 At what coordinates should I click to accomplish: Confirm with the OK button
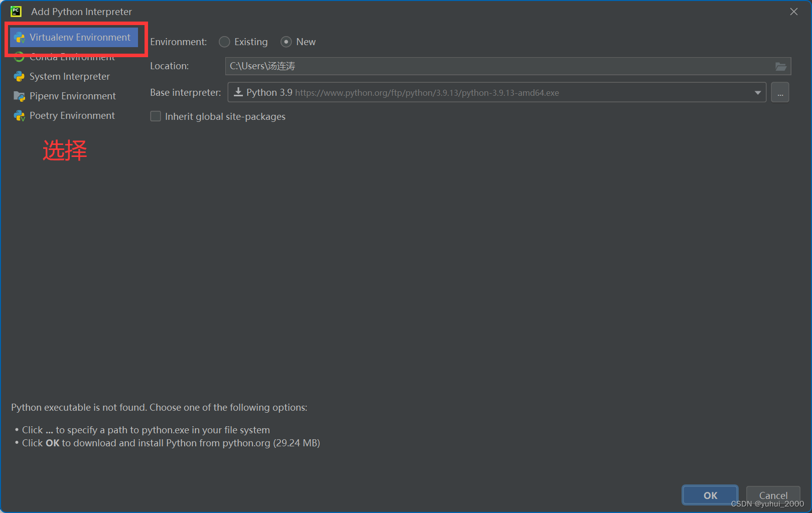[710, 495]
